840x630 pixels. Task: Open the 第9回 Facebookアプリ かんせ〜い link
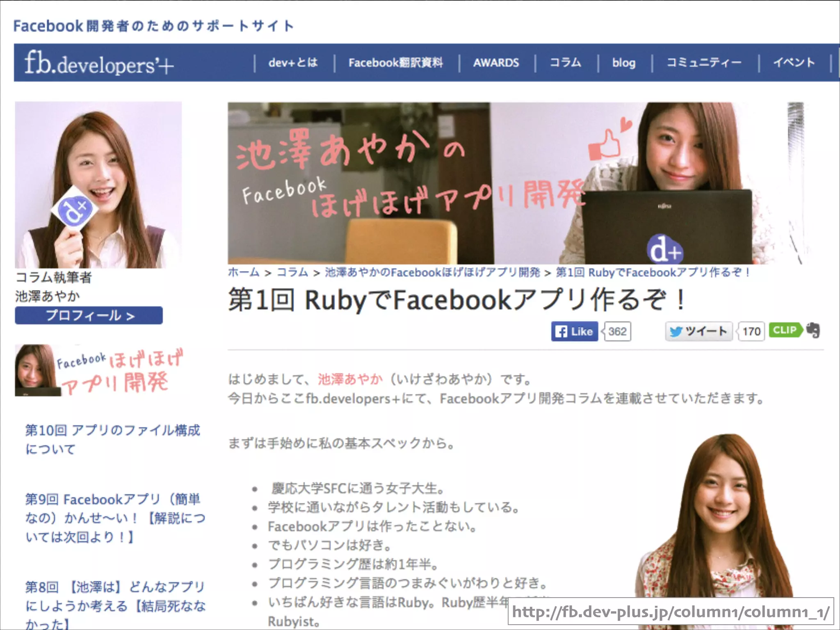pyautogui.click(x=115, y=518)
